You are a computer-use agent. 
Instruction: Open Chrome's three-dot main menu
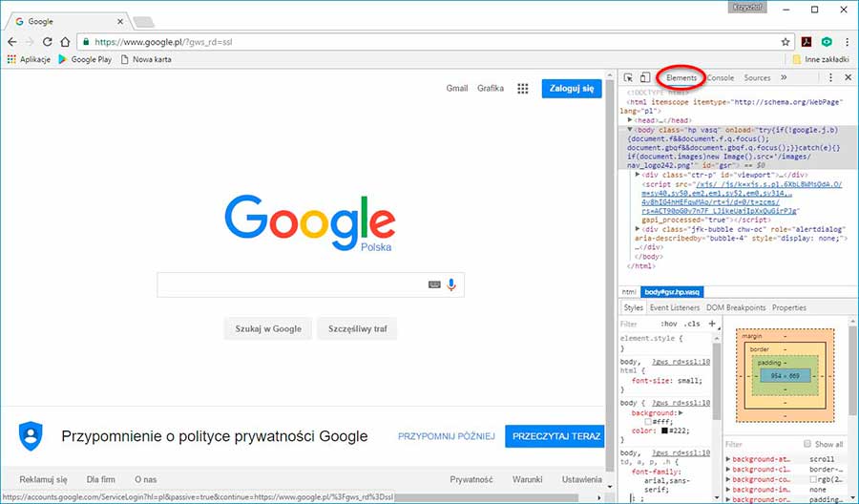[848, 42]
